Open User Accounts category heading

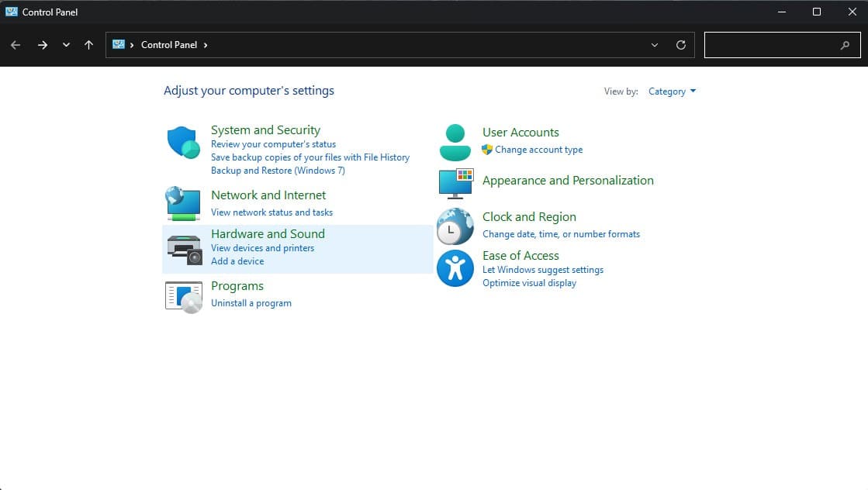click(521, 133)
